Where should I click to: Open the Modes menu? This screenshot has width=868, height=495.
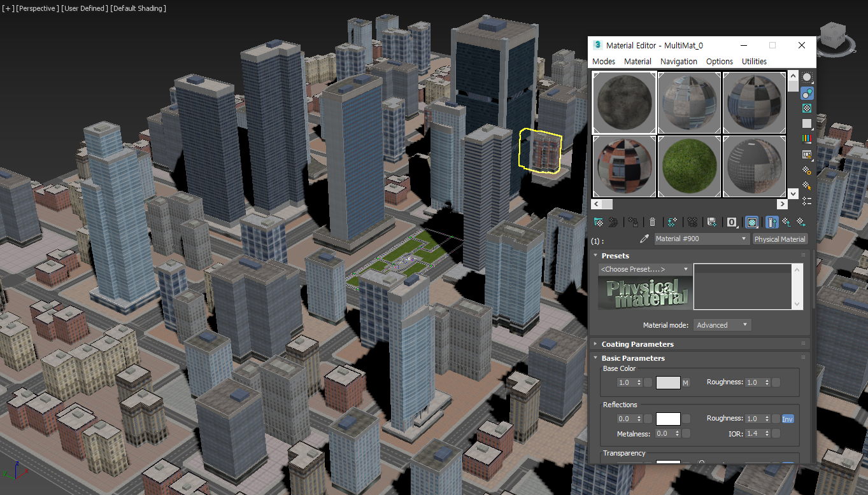click(x=604, y=61)
